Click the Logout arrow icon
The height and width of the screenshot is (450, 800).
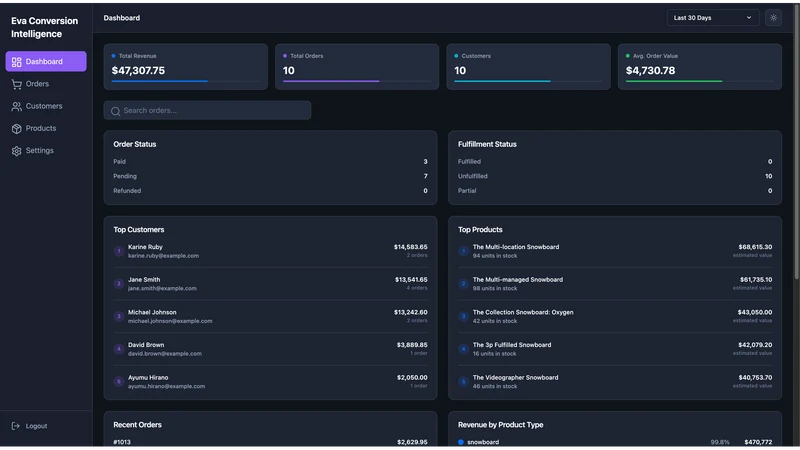[16, 426]
